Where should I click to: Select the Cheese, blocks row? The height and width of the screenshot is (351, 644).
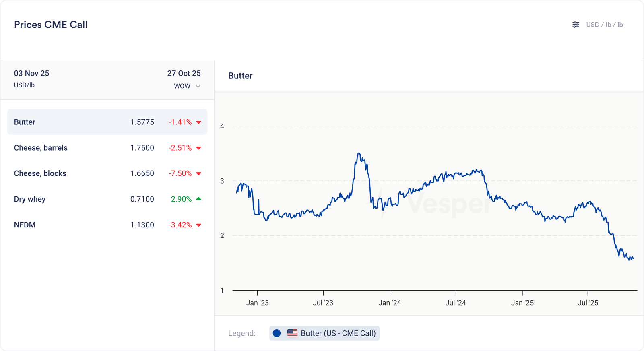(107, 173)
